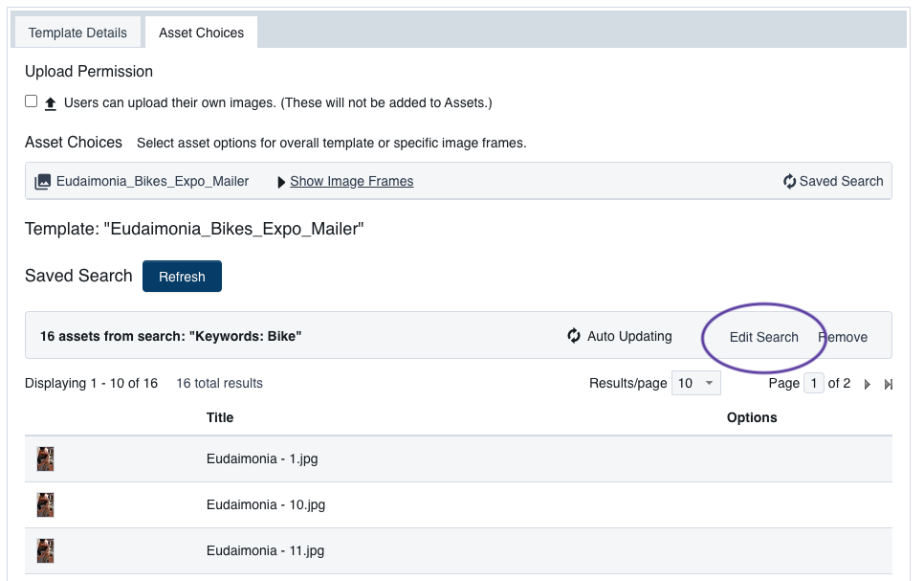Click the Displaying 1 - 10 of 16 text
The width and height of the screenshot is (924, 581).
coord(91,384)
